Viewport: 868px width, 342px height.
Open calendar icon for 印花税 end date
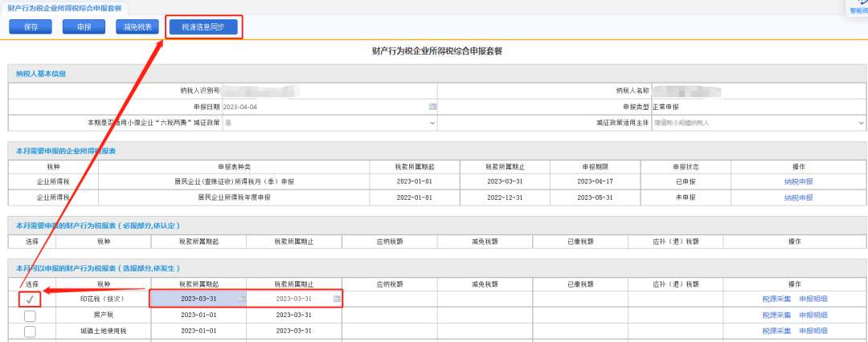[337, 299]
